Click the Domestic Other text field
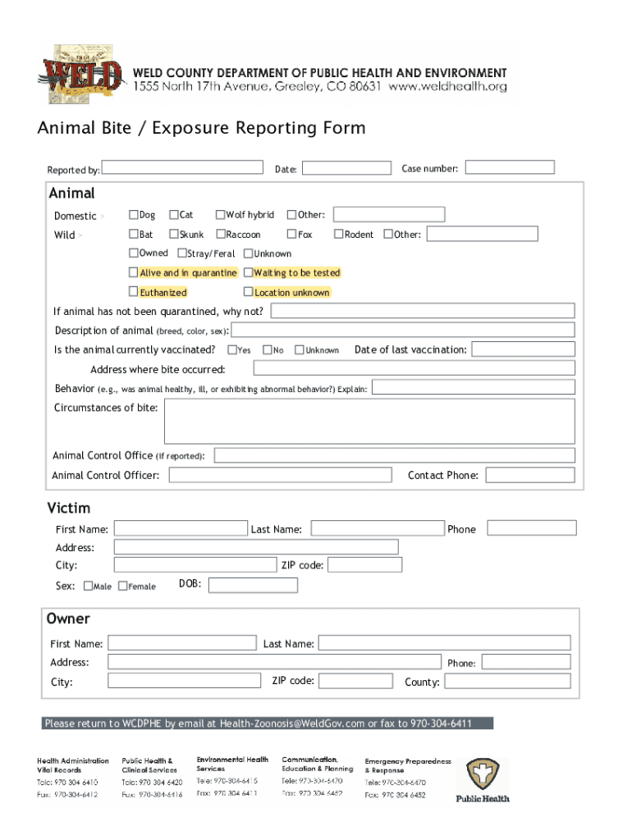This screenshot has height=840, width=632. coord(389,214)
